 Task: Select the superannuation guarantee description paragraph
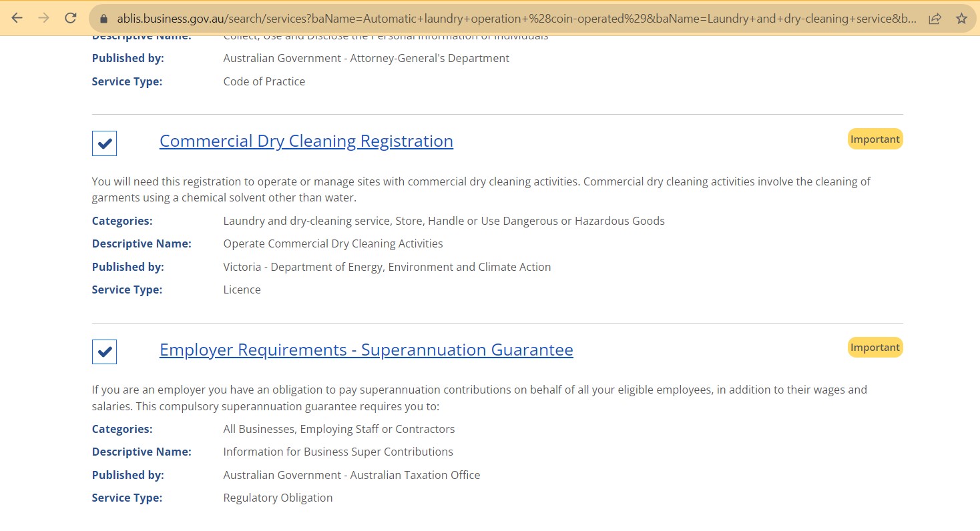pyautogui.click(x=479, y=398)
